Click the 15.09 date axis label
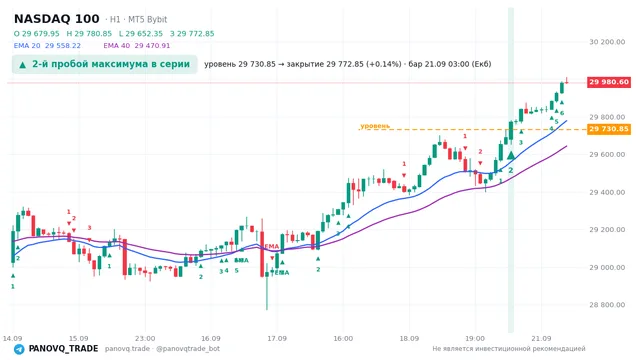The height and width of the screenshot is (360, 640). [x=78, y=338]
